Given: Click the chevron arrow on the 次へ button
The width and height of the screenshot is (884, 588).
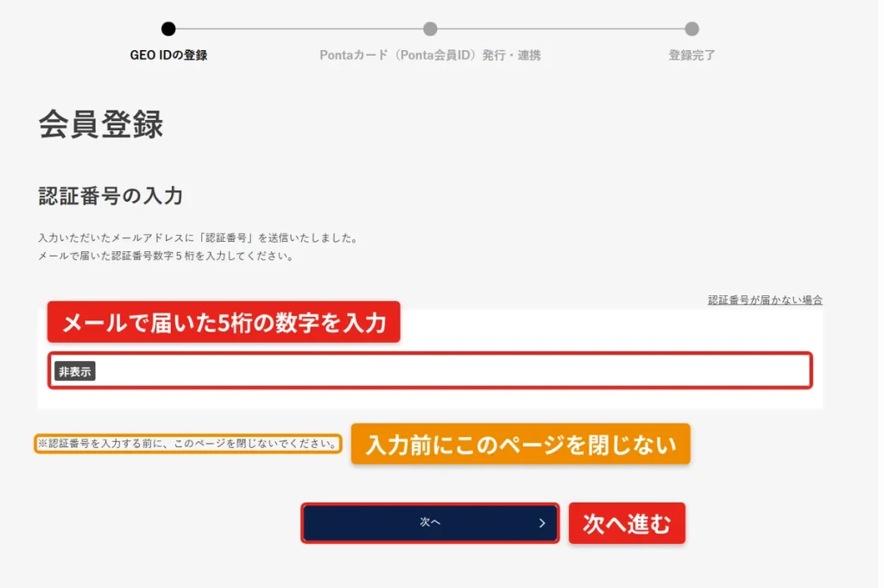Looking at the screenshot, I should tap(542, 523).
